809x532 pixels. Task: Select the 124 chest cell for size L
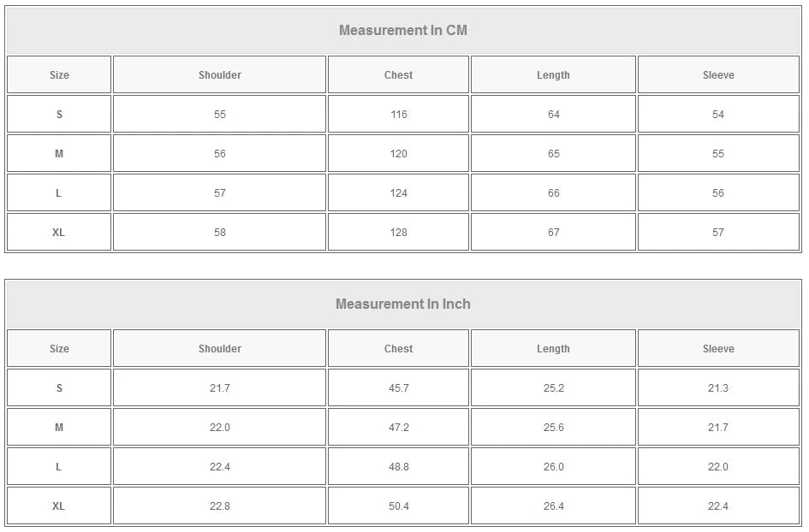click(x=398, y=193)
